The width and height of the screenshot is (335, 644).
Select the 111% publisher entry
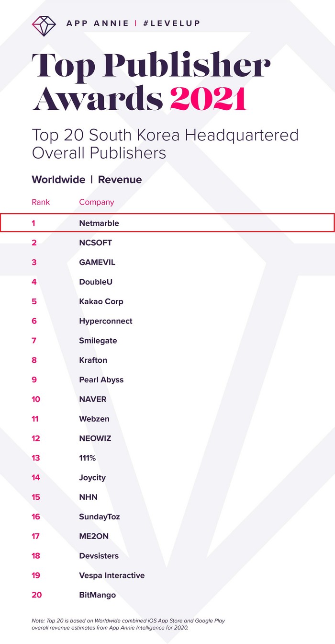(88, 458)
